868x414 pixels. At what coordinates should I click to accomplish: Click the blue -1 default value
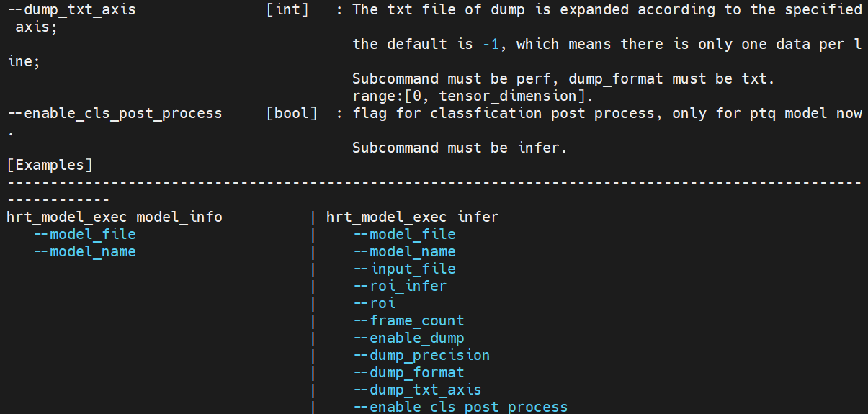click(x=491, y=45)
